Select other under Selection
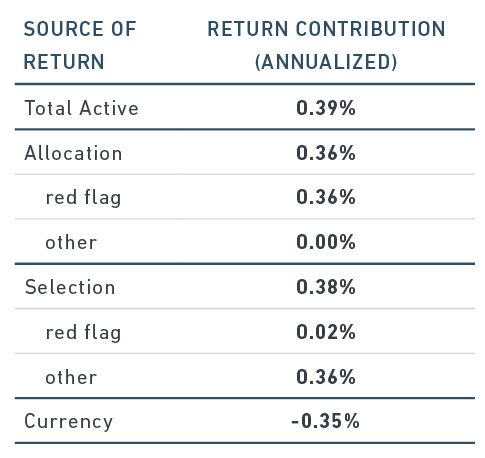The height and width of the screenshot is (458, 485). coord(71,377)
